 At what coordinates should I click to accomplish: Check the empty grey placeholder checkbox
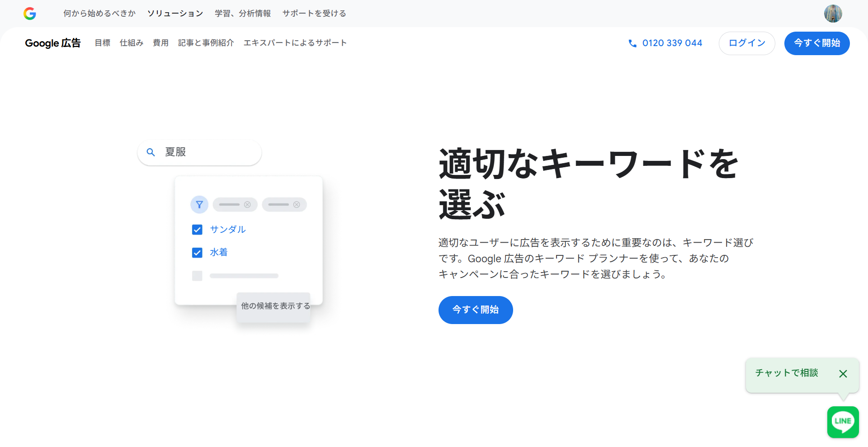pyautogui.click(x=197, y=276)
